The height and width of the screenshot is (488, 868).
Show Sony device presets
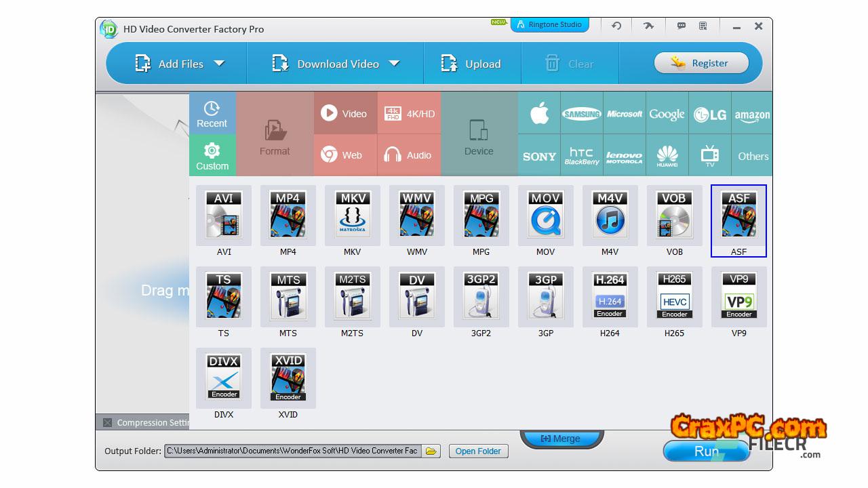coord(540,155)
